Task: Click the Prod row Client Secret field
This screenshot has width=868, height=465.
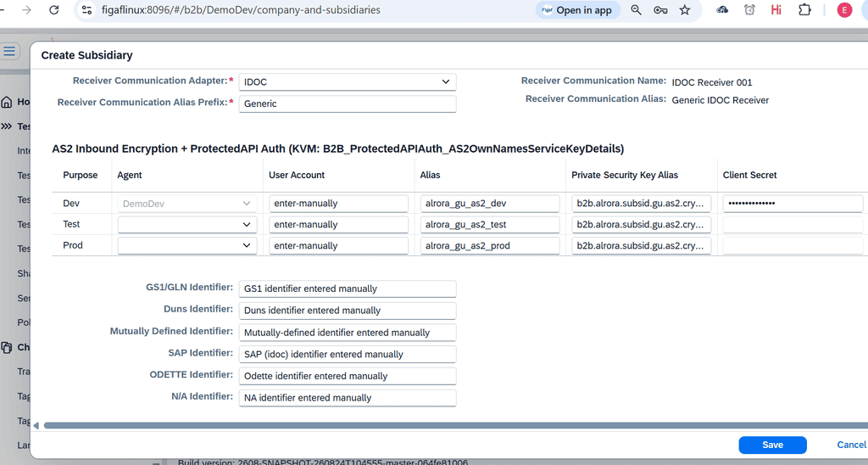Action: (x=793, y=245)
